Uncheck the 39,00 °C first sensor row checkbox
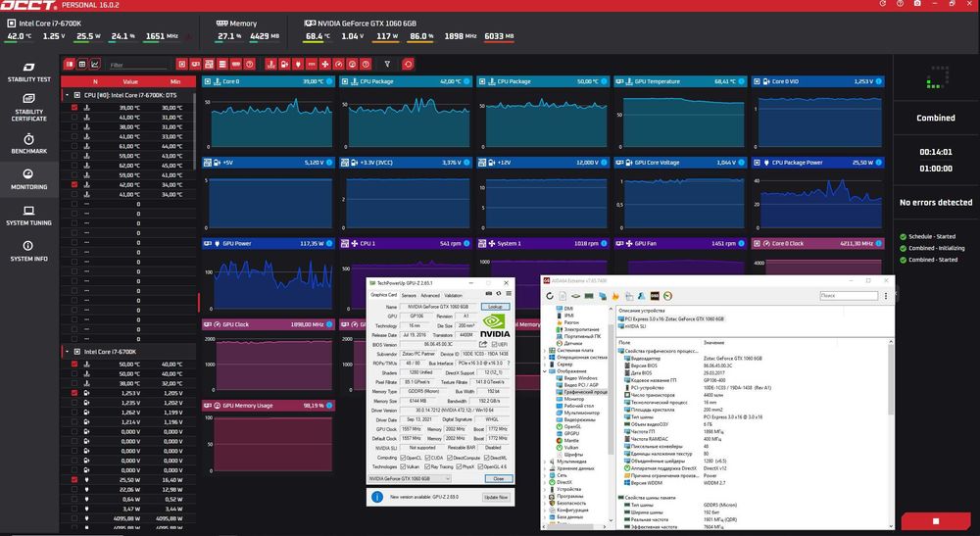The width and height of the screenshot is (980, 536). (74, 108)
